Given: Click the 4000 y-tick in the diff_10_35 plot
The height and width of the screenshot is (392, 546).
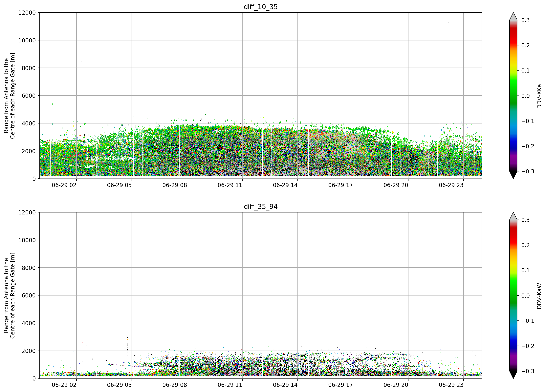Looking at the screenshot, I should coord(29,123).
